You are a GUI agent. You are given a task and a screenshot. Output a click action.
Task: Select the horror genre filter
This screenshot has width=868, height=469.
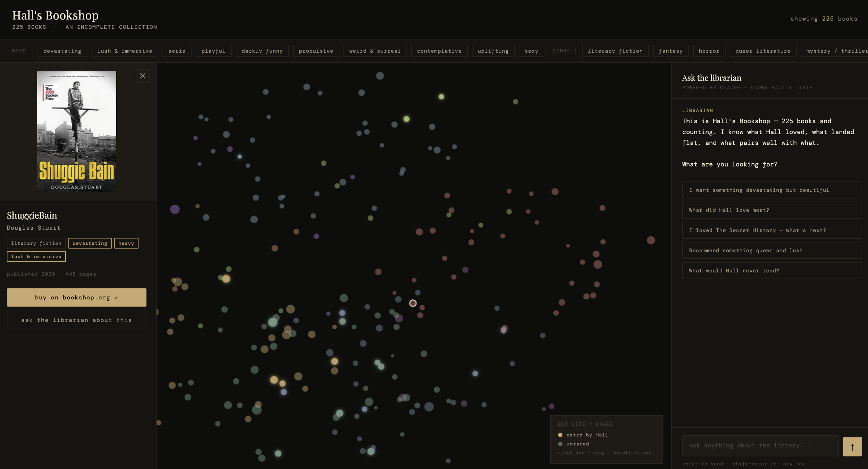(x=709, y=51)
